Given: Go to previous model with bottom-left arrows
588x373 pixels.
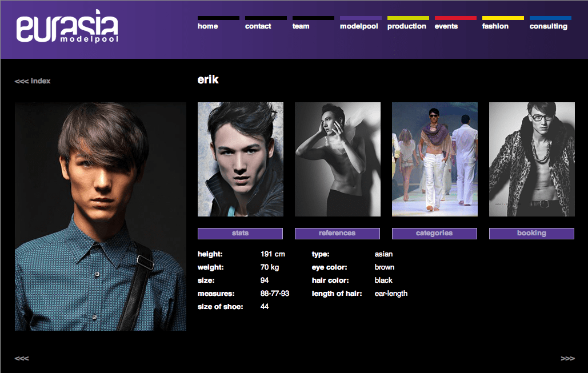Looking at the screenshot, I should tap(21, 358).
